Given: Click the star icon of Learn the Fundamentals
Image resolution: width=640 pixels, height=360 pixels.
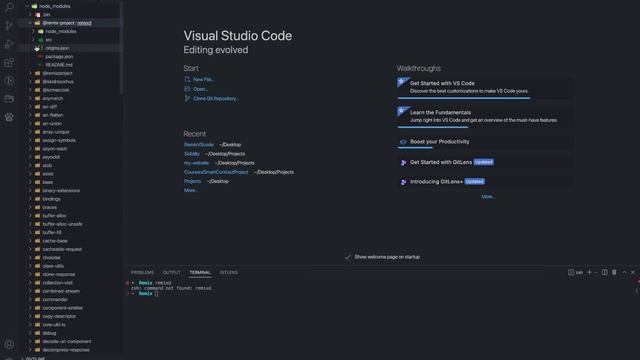Looking at the screenshot, I should (x=402, y=111).
